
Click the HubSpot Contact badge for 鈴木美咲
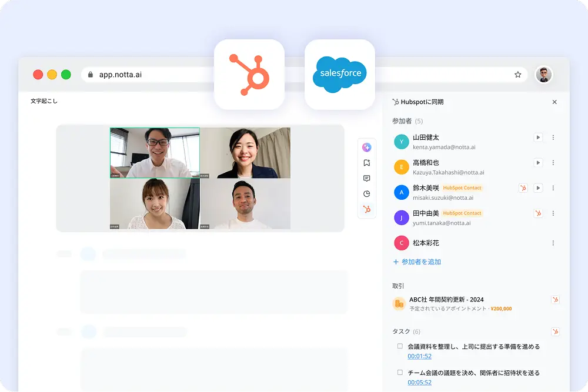pyautogui.click(x=462, y=187)
